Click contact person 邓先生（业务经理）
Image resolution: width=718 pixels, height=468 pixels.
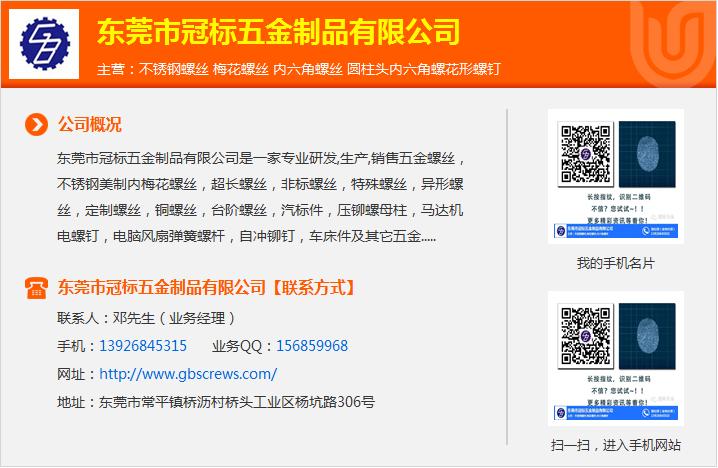tap(148, 318)
